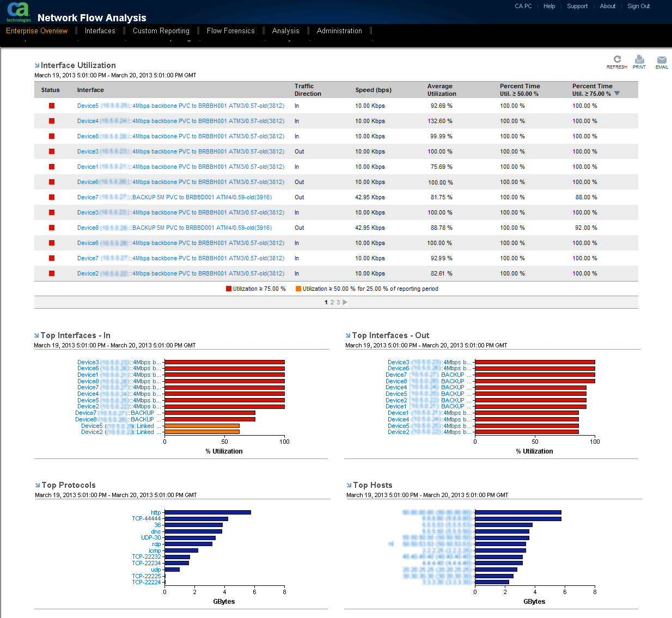672x618 pixels.
Task: Select the red status square beside Device5
Action: click(51, 106)
